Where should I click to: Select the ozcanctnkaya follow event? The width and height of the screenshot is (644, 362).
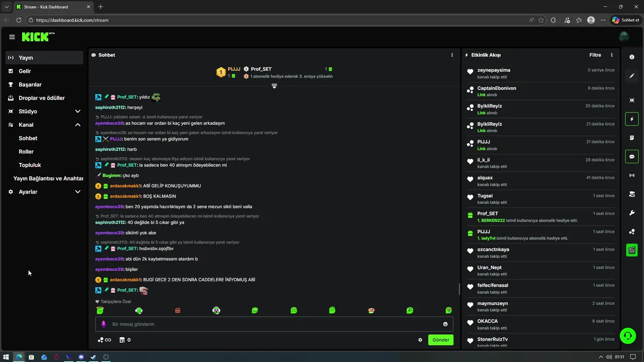(540, 252)
